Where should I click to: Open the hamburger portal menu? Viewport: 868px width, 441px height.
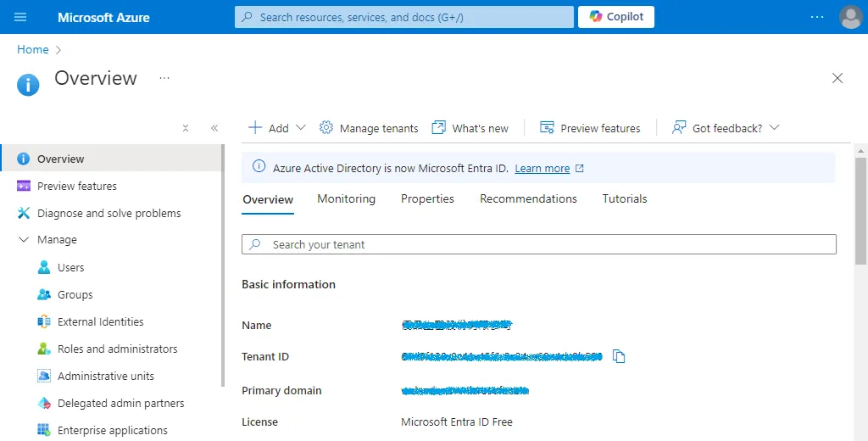[x=20, y=17]
